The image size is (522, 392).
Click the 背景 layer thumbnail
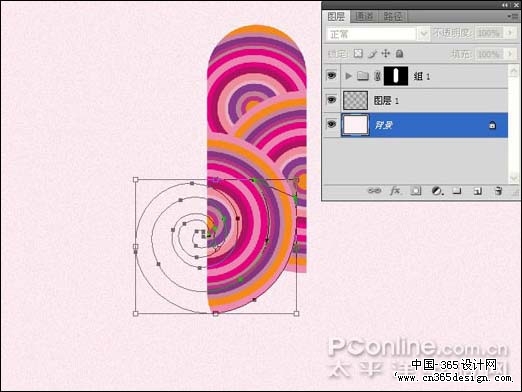[355, 125]
